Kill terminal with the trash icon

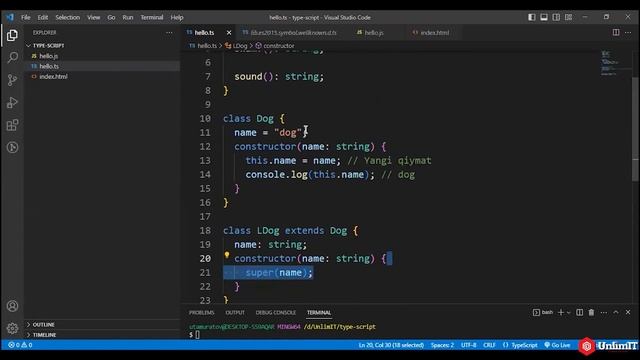[591, 312]
